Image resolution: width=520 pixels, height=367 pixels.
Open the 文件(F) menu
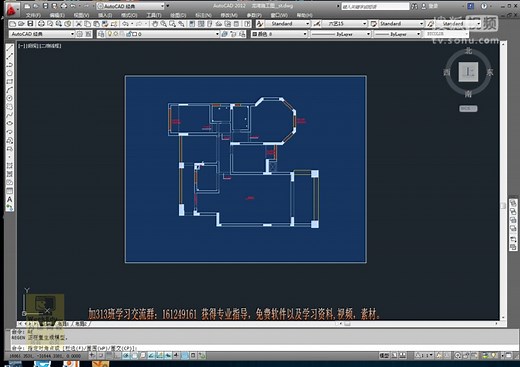click(33, 15)
